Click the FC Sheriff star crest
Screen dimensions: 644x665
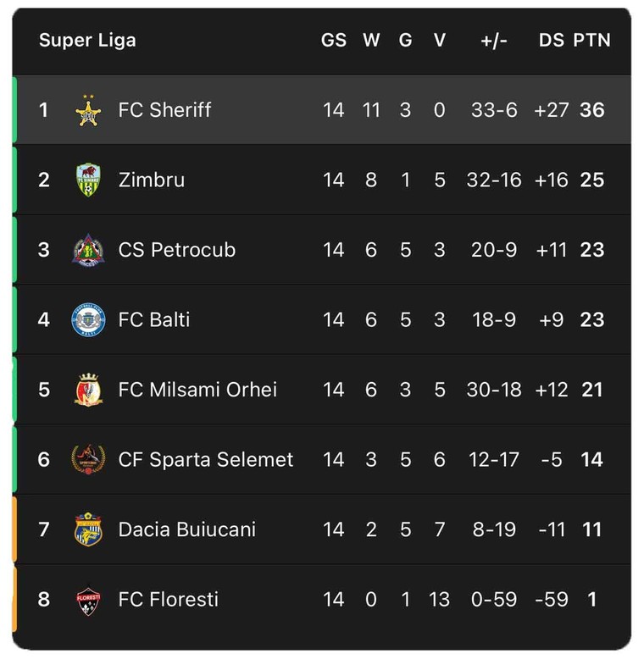88,110
